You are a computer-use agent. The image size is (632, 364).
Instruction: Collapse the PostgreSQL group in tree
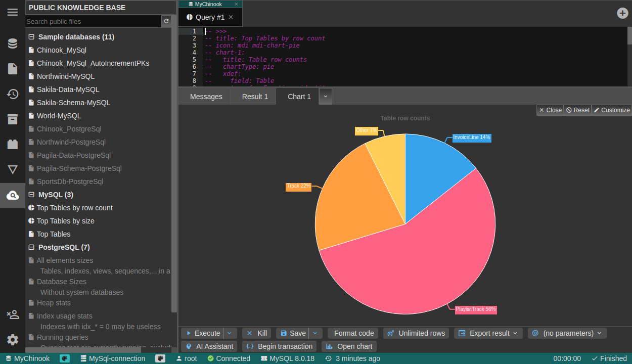[31, 247]
